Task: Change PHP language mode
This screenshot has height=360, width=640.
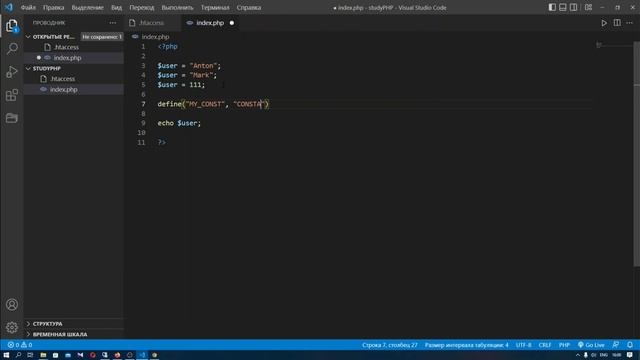Action: (564, 345)
